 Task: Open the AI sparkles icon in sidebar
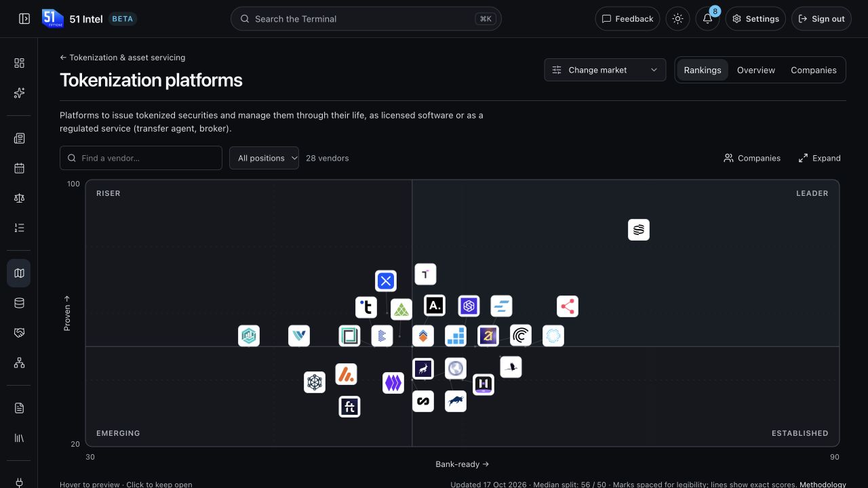pyautogui.click(x=19, y=93)
